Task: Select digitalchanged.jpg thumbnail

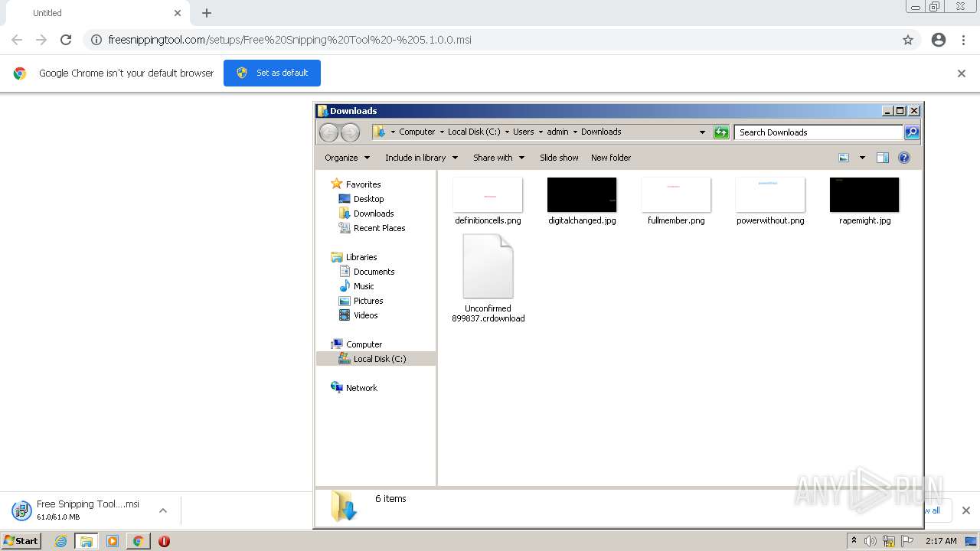Action: click(x=582, y=195)
